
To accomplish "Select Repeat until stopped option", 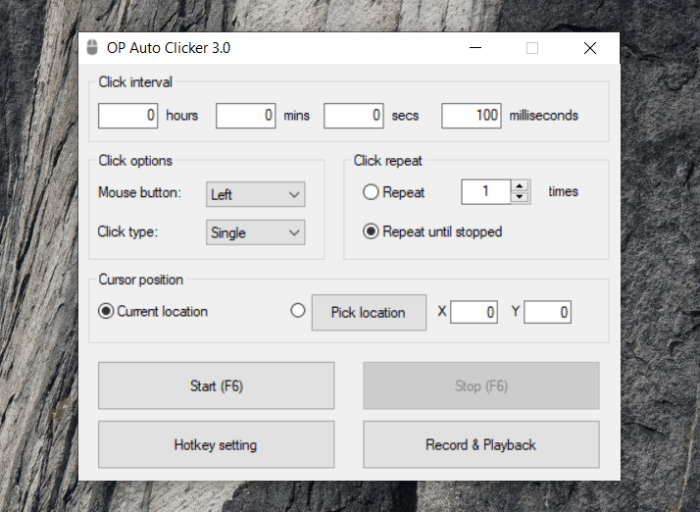I will [x=371, y=231].
